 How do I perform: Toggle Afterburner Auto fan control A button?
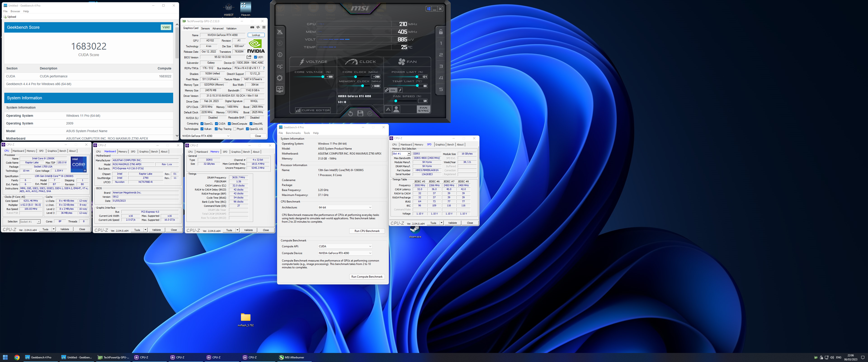click(x=388, y=109)
